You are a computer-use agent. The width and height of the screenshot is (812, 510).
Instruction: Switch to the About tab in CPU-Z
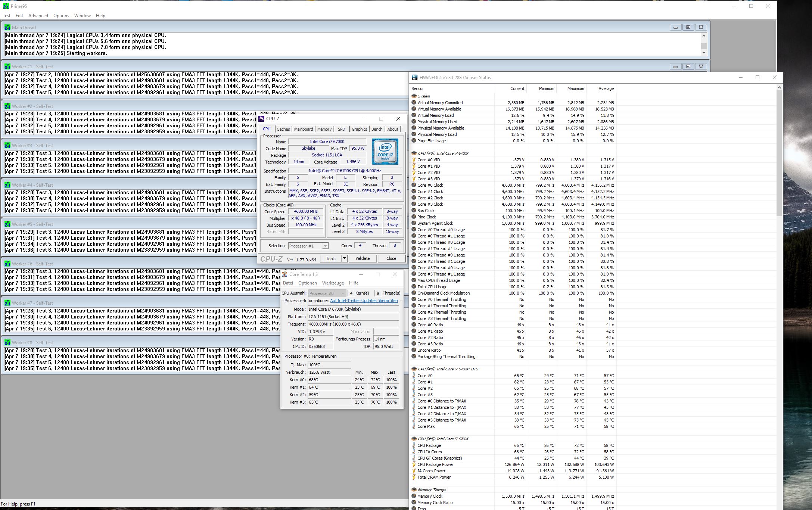pos(393,129)
